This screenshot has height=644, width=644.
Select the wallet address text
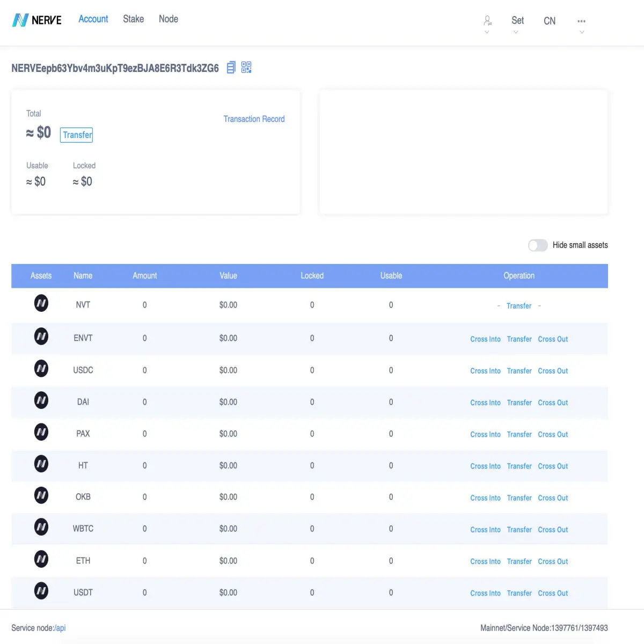click(115, 68)
